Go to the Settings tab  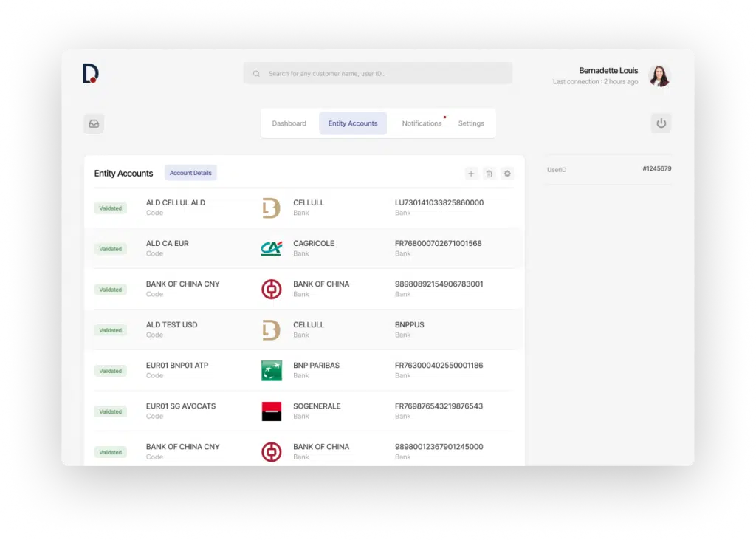click(471, 123)
